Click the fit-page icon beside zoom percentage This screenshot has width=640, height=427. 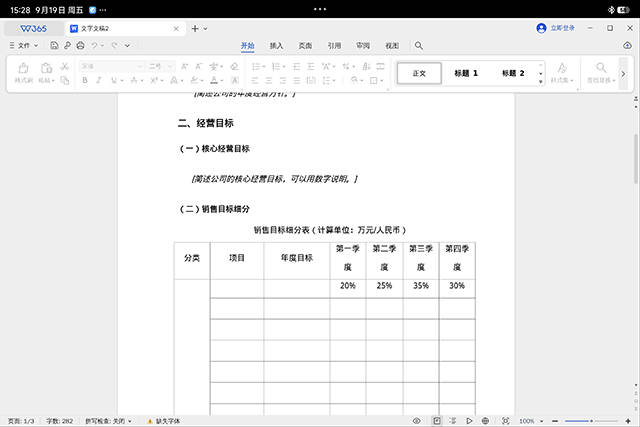505,421
